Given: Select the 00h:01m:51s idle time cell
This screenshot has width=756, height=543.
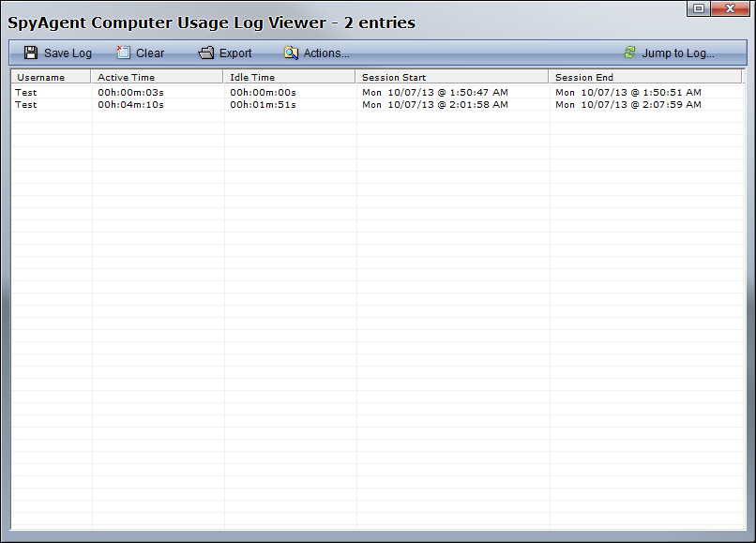Looking at the screenshot, I should pos(263,105).
